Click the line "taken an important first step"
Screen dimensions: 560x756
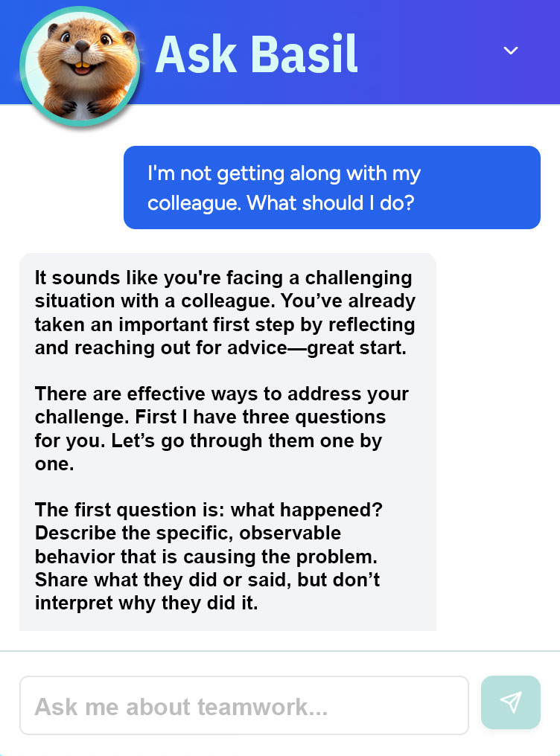point(224,324)
